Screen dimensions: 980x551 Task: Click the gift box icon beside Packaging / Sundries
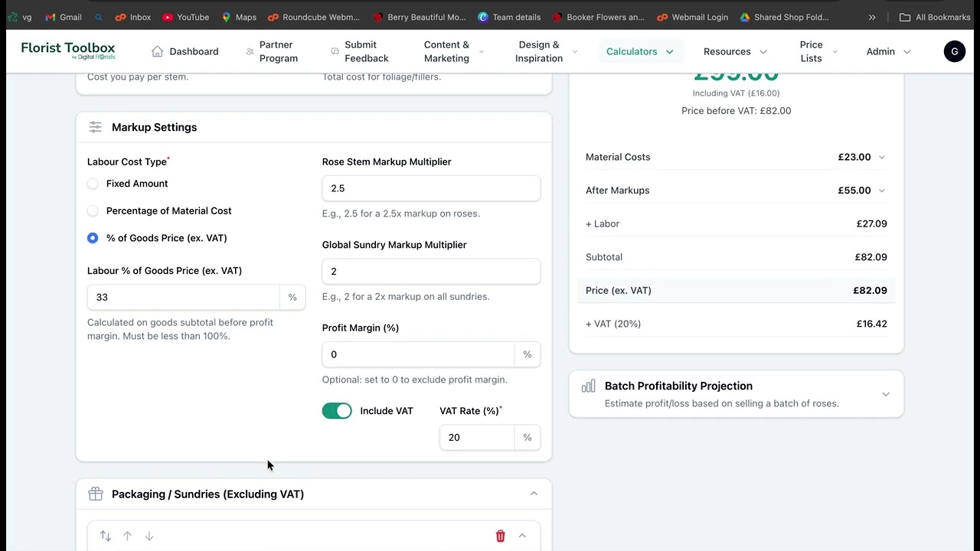coord(95,494)
